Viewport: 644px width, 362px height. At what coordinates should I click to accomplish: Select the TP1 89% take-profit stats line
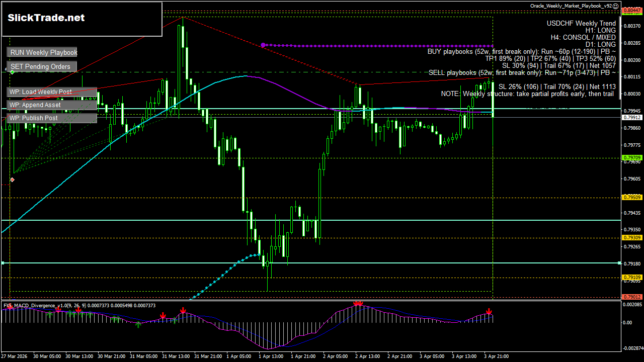click(550, 58)
